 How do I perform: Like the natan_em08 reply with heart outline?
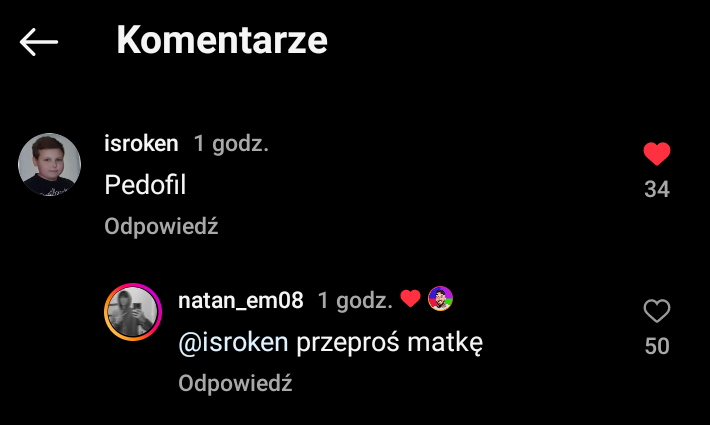click(x=657, y=311)
